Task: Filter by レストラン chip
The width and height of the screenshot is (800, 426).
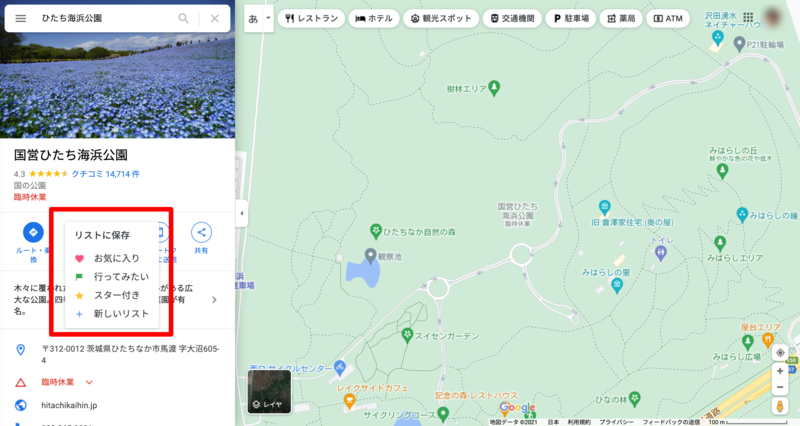Action: (311, 18)
